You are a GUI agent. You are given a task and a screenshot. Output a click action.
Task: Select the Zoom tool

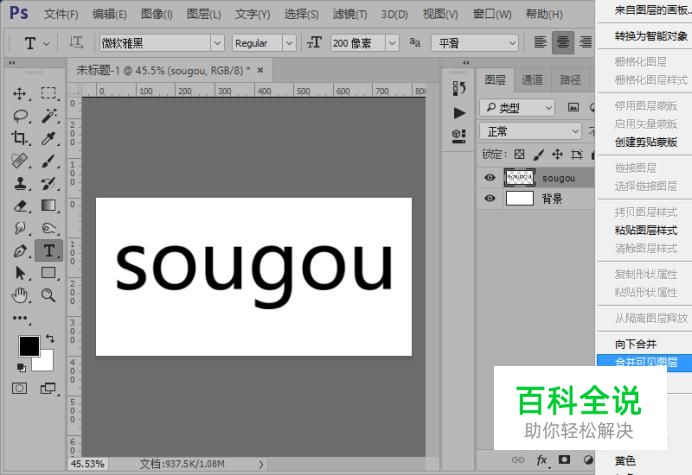48,295
